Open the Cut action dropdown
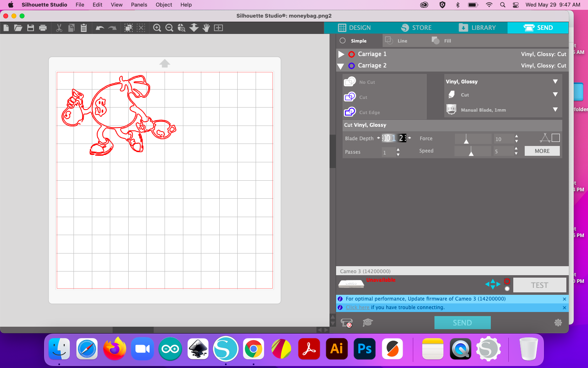This screenshot has width=588, height=368. pos(555,94)
